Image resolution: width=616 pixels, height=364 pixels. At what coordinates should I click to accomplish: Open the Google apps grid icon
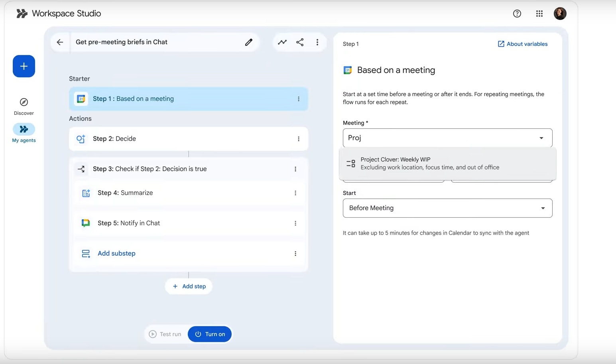point(539,14)
